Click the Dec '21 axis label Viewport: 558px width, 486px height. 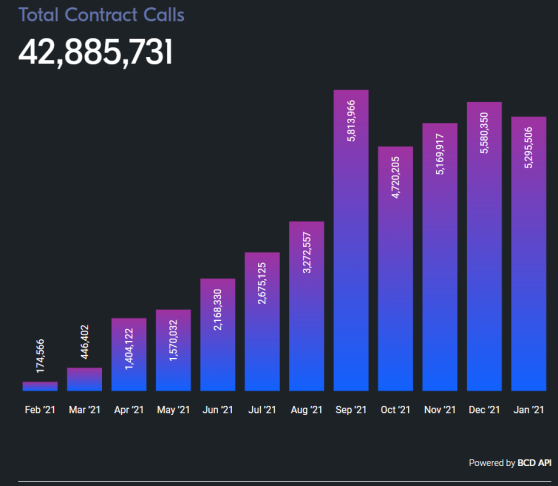(484, 410)
